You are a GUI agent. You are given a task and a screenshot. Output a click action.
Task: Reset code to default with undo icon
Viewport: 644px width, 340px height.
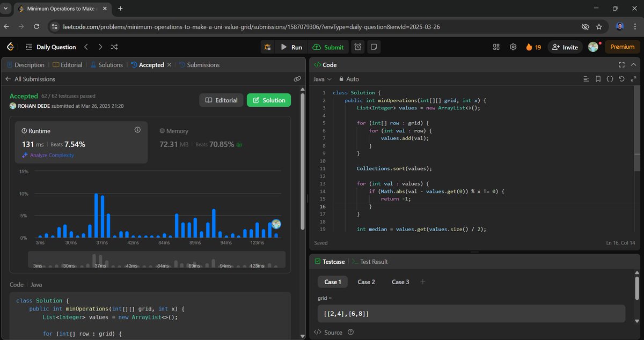[x=621, y=79]
